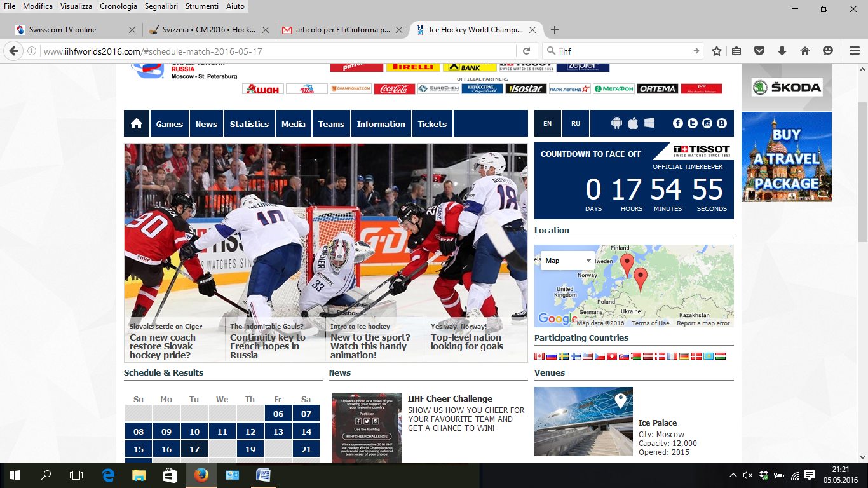The image size is (868, 488).
Task: Select the Switzerland flag
Action: [x=612, y=356]
